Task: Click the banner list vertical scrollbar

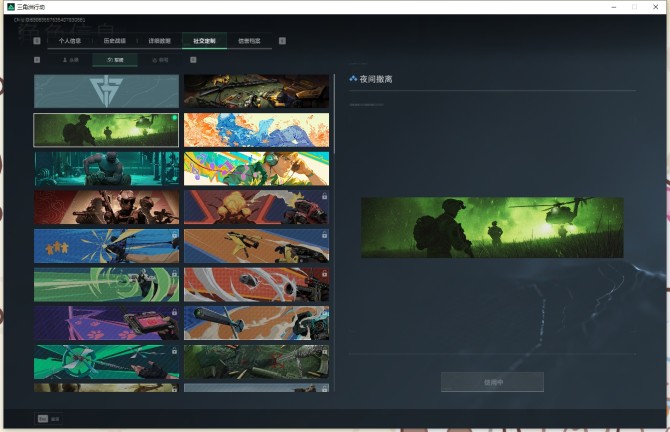Action: [x=334, y=114]
